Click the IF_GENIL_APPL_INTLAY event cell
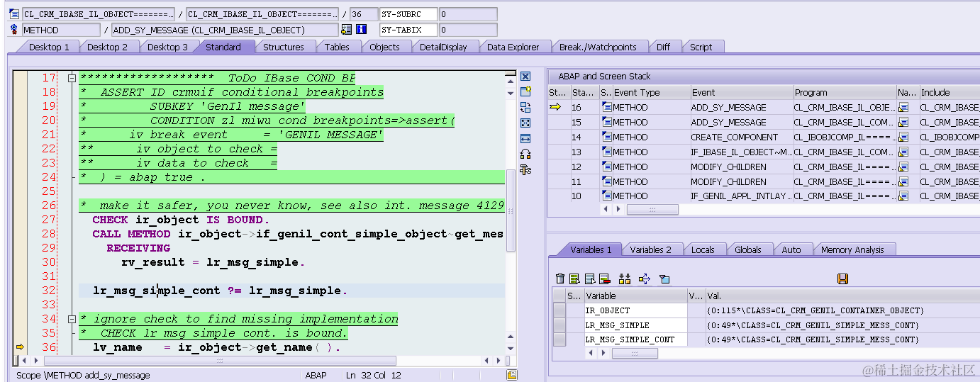The width and height of the screenshot is (980, 382). (742, 196)
